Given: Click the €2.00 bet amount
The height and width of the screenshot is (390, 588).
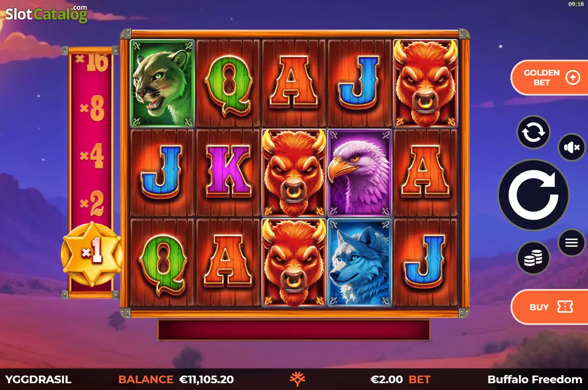Looking at the screenshot, I should pos(387,379).
